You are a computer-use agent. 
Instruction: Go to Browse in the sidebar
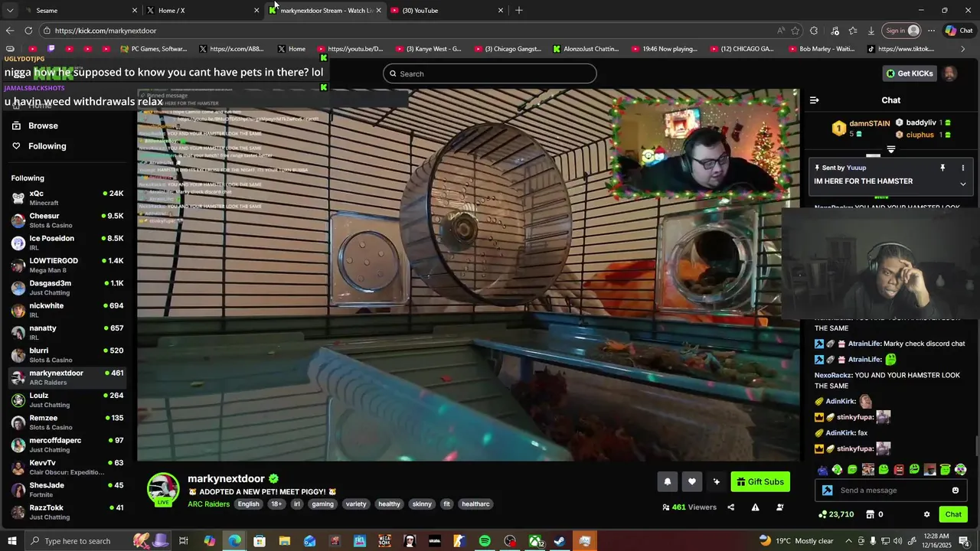pos(43,126)
